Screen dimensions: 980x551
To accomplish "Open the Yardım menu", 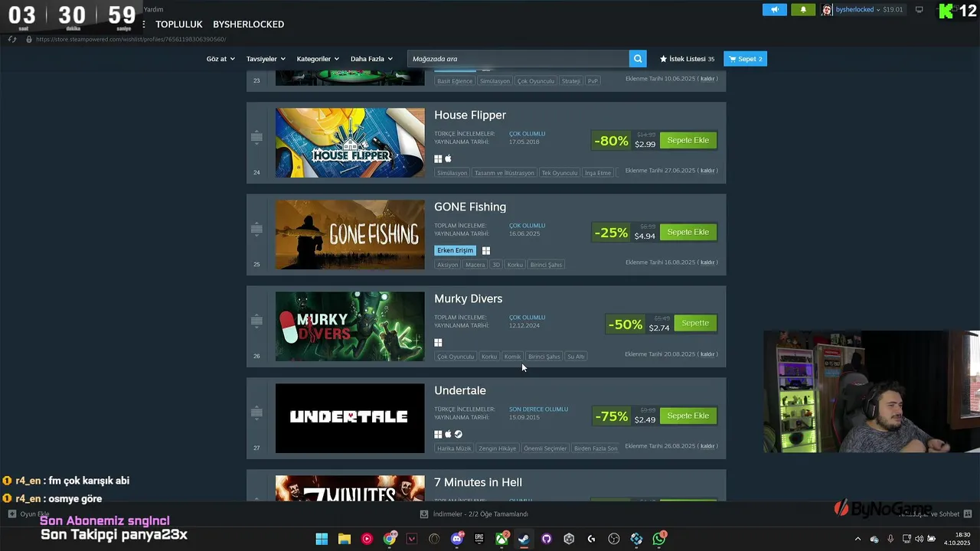I will click(x=153, y=9).
